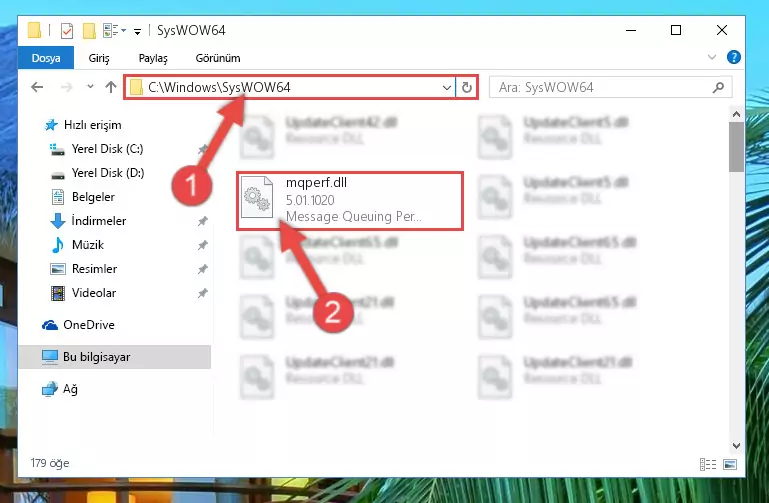Open Müzik in the sidebar

coord(88,245)
